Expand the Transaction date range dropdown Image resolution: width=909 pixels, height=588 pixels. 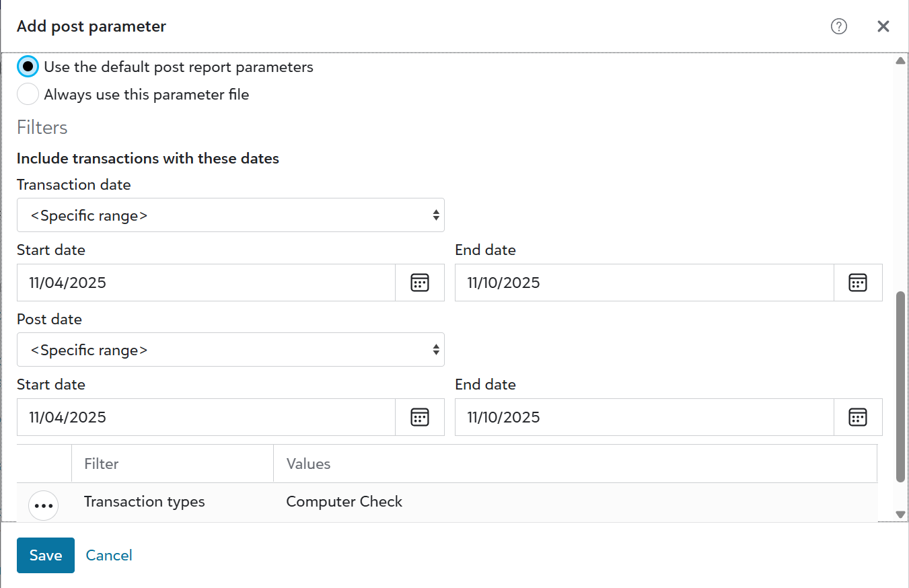230,215
